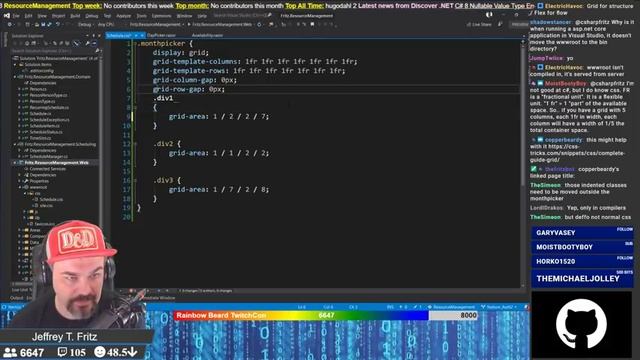Image resolution: width=640 pixels, height=360 pixels.
Task: Click the Live Share icon
Action: click(469, 24)
